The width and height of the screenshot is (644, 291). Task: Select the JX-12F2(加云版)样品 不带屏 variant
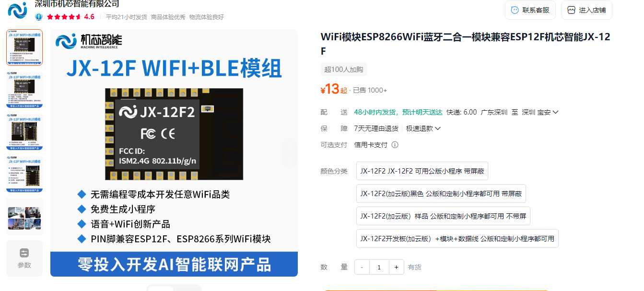pyautogui.click(x=443, y=216)
